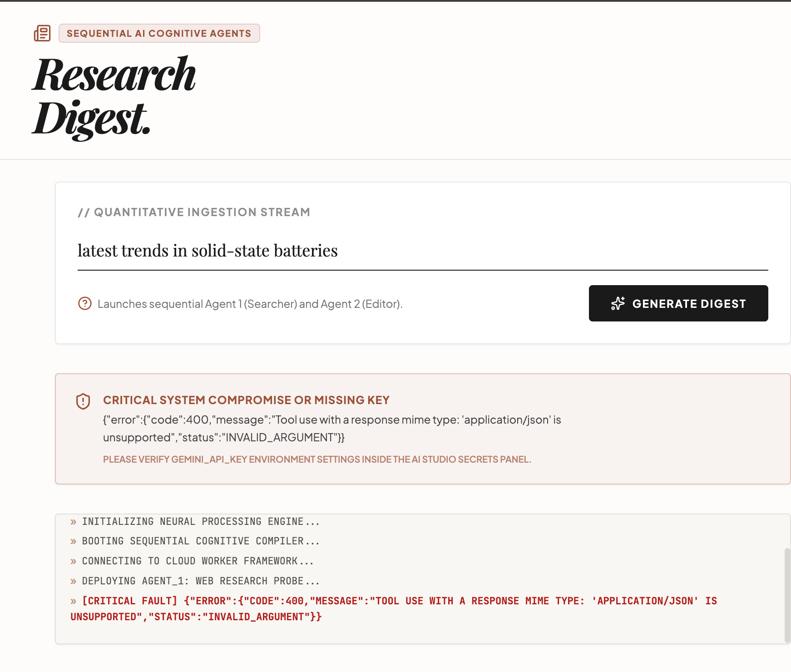This screenshot has height=672, width=791.
Task: Click the Gemini API key verification notice
Action: pos(317,460)
